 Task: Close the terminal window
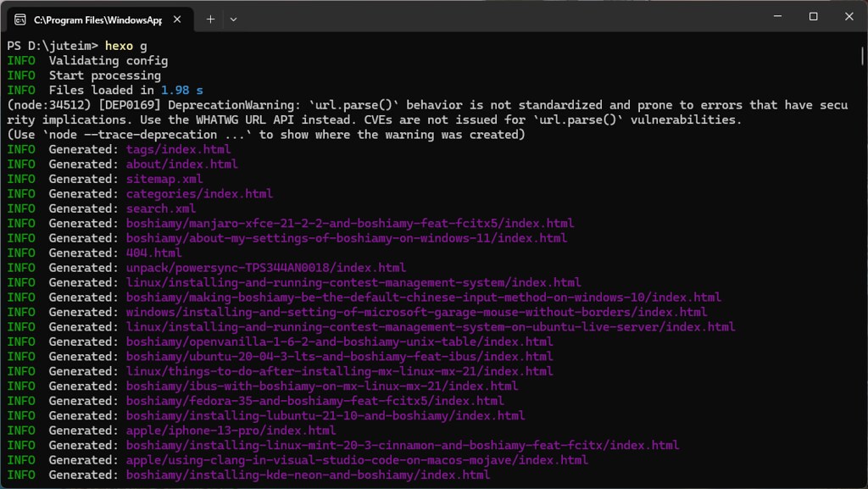point(849,17)
